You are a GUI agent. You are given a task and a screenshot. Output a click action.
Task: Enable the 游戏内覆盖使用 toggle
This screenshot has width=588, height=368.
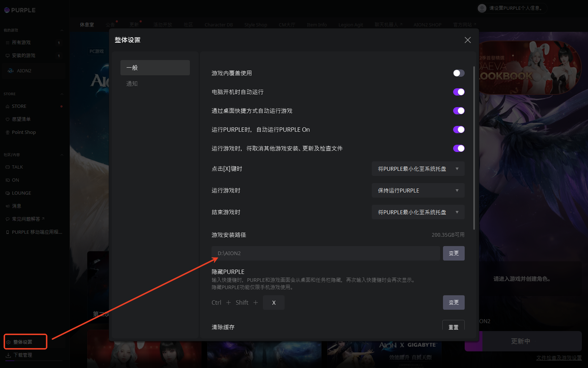tap(459, 73)
